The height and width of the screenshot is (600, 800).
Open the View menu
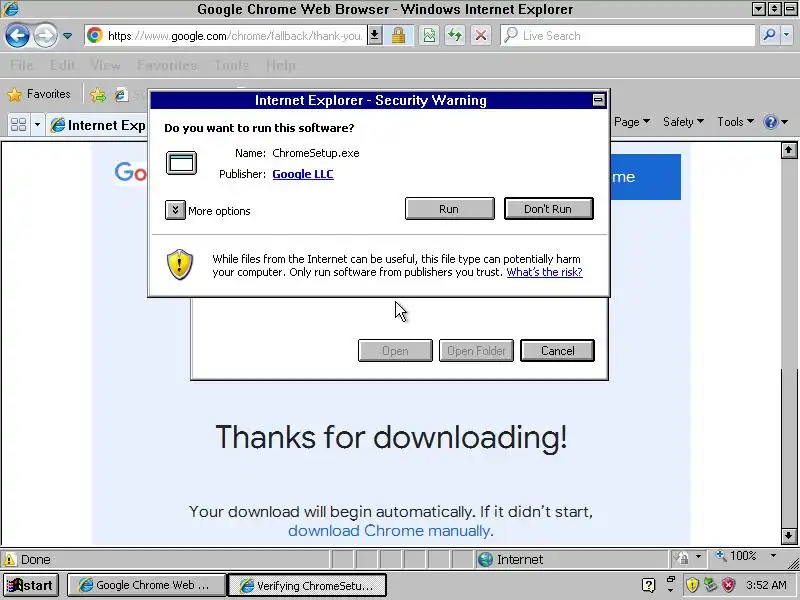click(x=105, y=65)
